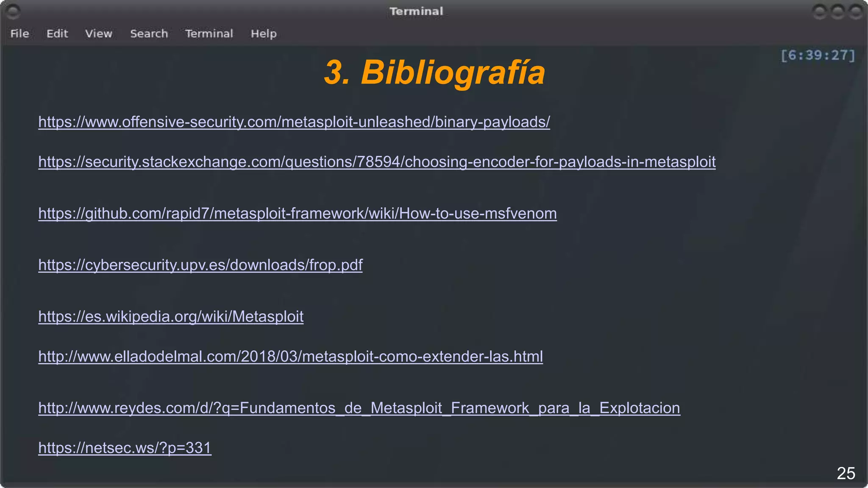Click the [6:39:27] clock text
This screenshot has width=868, height=488.
(818, 55)
